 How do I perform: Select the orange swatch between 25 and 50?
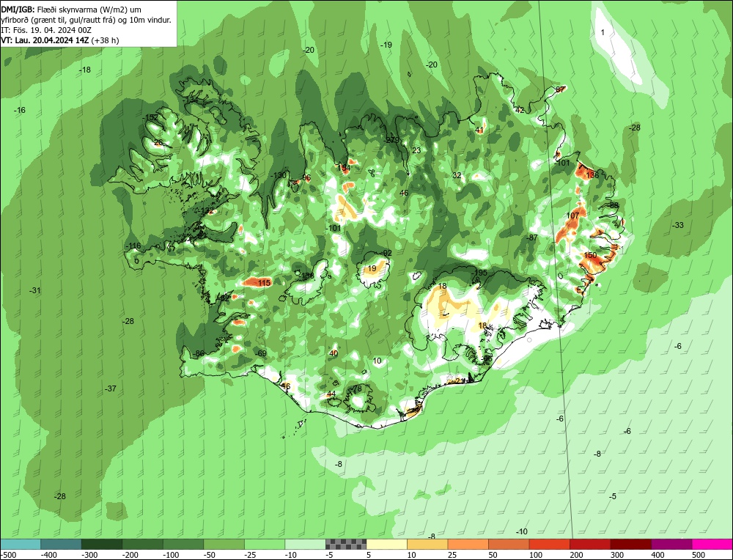(x=468, y=544)
